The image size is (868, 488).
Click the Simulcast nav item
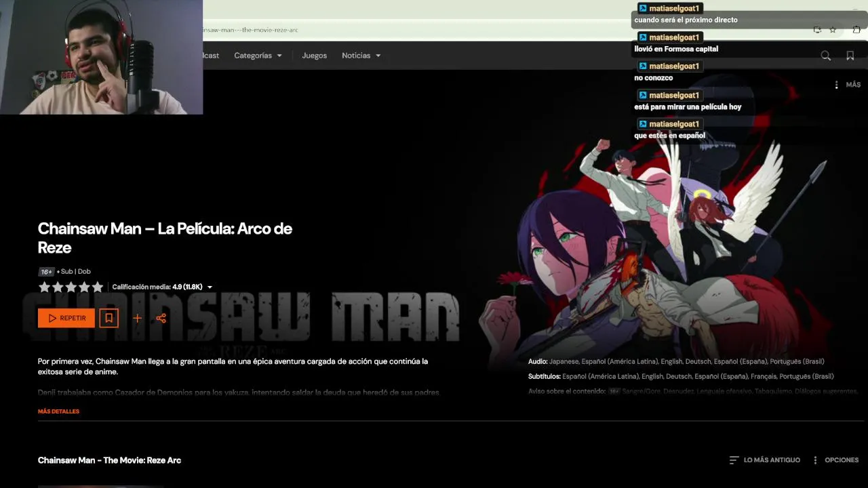(x=211, y=56)
